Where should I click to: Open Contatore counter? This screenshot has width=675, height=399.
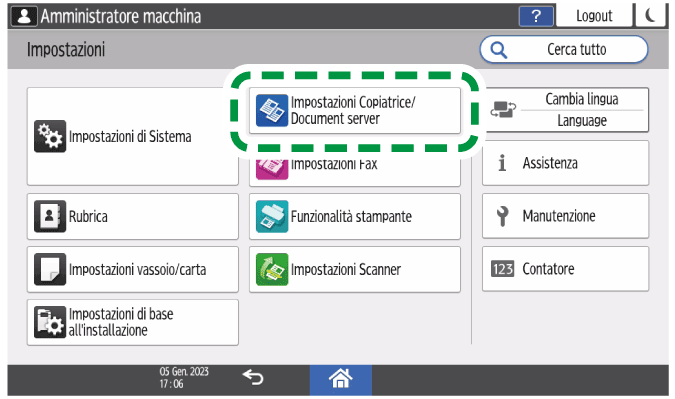(x=566, y=269)
